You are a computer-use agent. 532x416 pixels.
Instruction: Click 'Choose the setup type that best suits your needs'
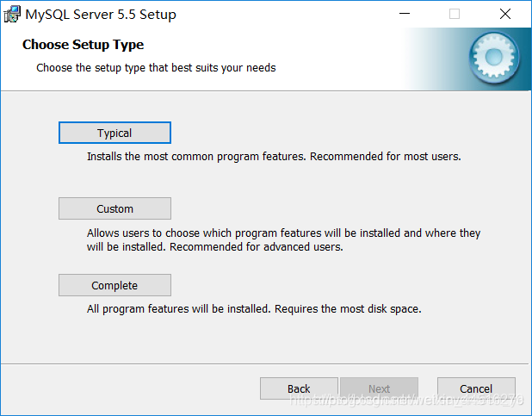156,68
